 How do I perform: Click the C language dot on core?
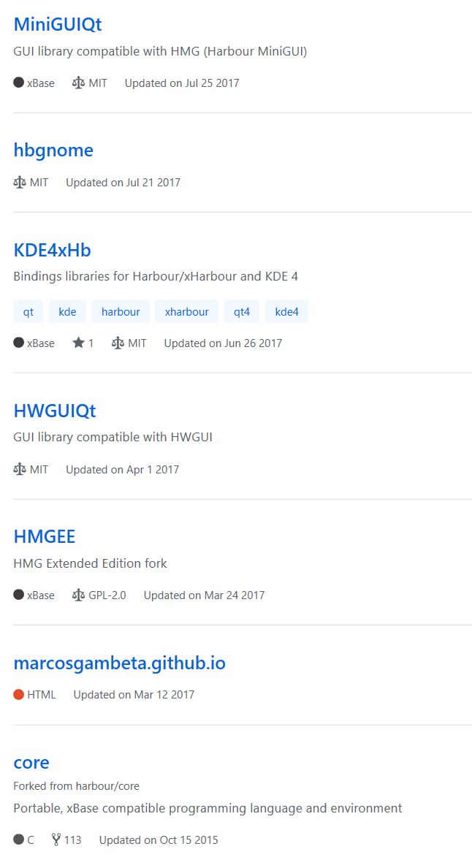tap(19, 840)
